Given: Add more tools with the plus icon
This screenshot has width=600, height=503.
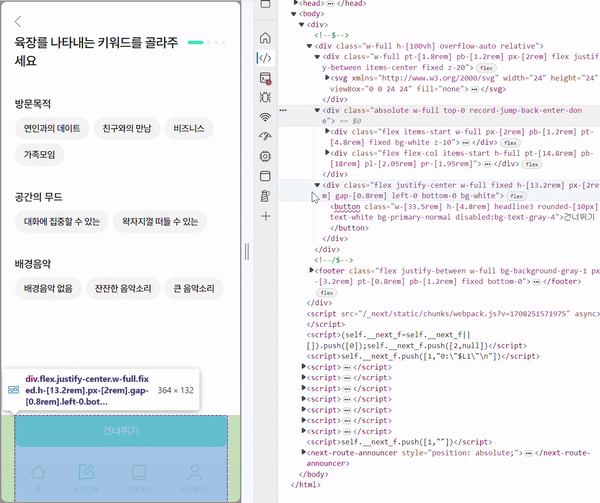Looking at the screenshot, I should 265,216.
